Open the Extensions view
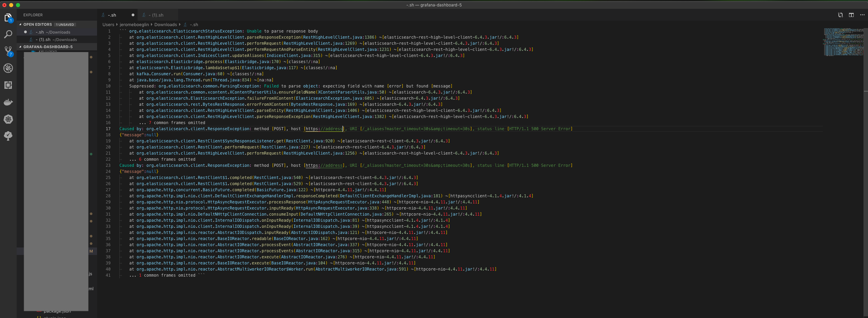 (x=8, y=85)
